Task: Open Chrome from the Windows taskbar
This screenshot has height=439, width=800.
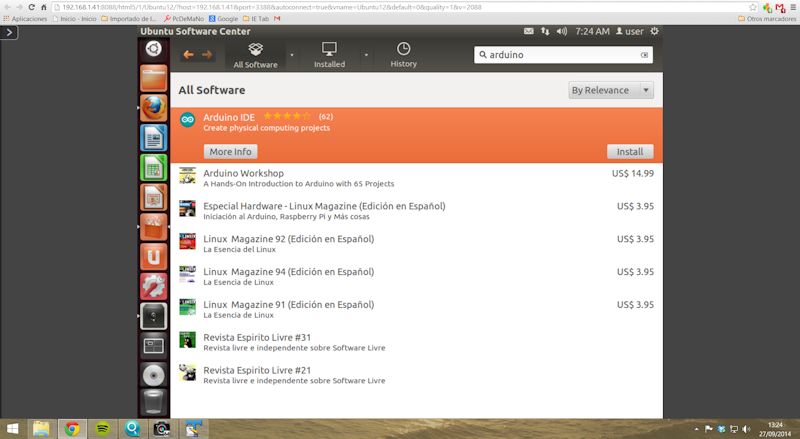Action: [72, 429]
